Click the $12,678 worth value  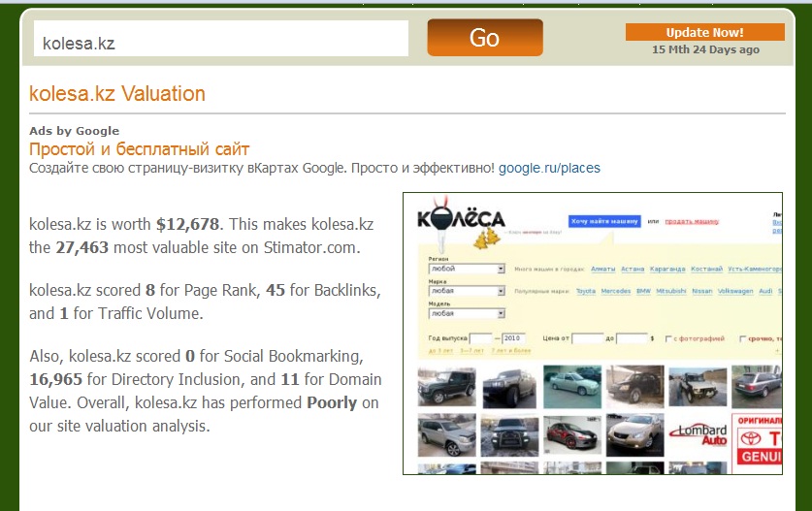pyautogui.click(x=187, y=224)
